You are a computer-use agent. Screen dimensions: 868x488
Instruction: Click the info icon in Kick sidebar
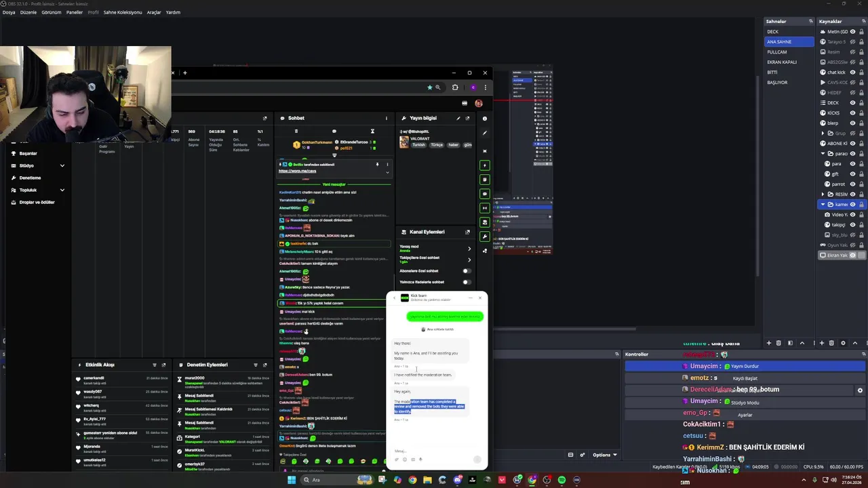click(x=484, y=119)
